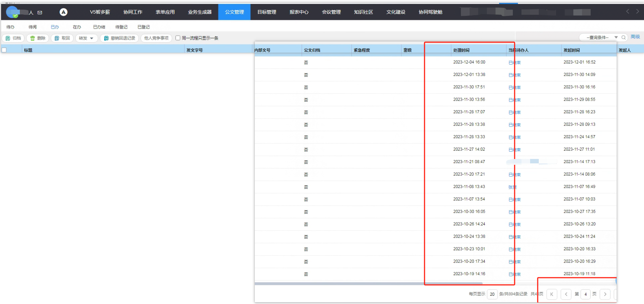Click the 归档 archive button icon

[x=8, y=38]
